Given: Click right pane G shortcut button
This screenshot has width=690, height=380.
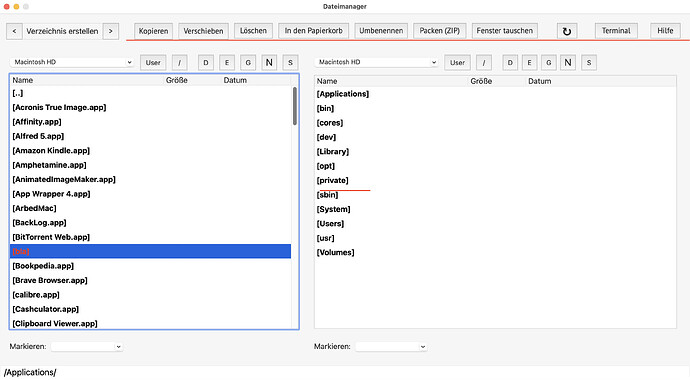Looking at the screenshot, I should point(549,62).
